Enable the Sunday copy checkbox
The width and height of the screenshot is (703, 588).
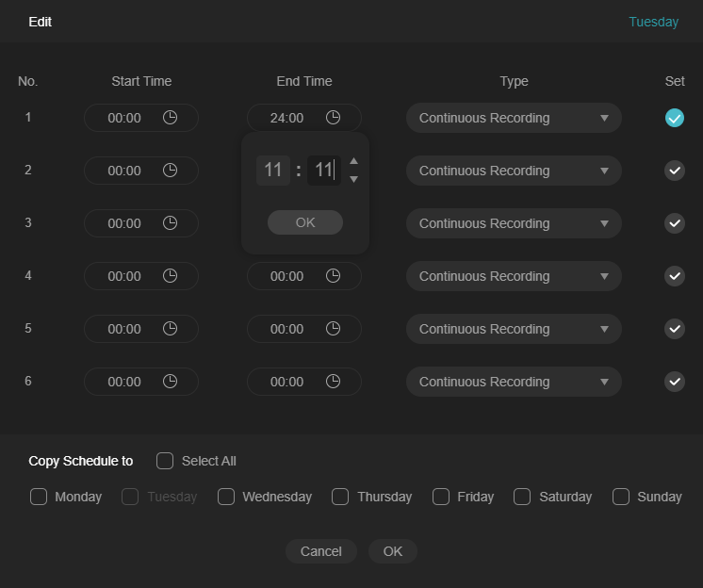pyautogui.click(x=621, y=497)
